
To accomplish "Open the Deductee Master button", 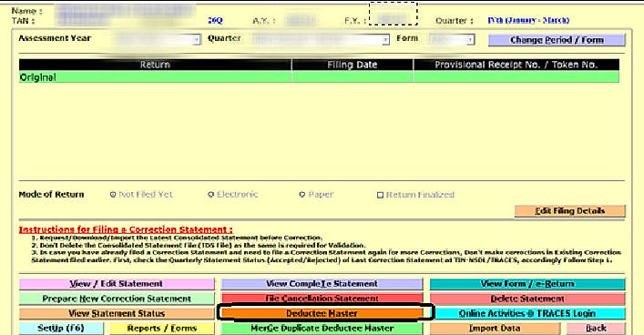I will tap(322, 313).
